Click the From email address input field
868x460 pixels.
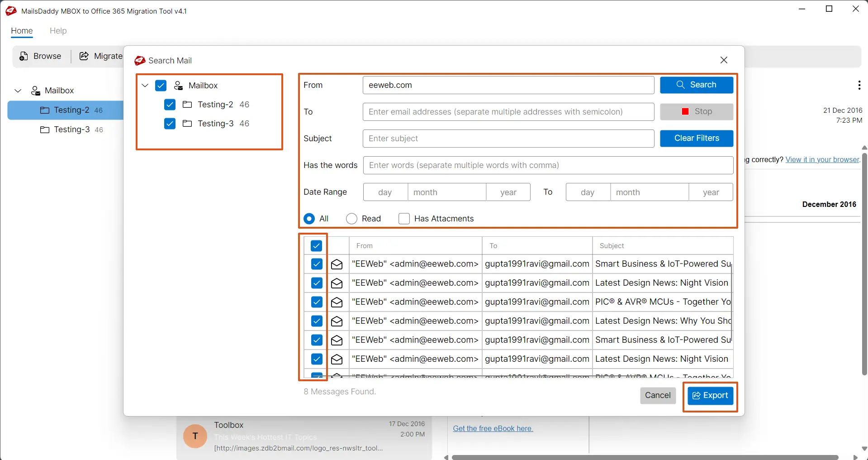click(508, 85)
